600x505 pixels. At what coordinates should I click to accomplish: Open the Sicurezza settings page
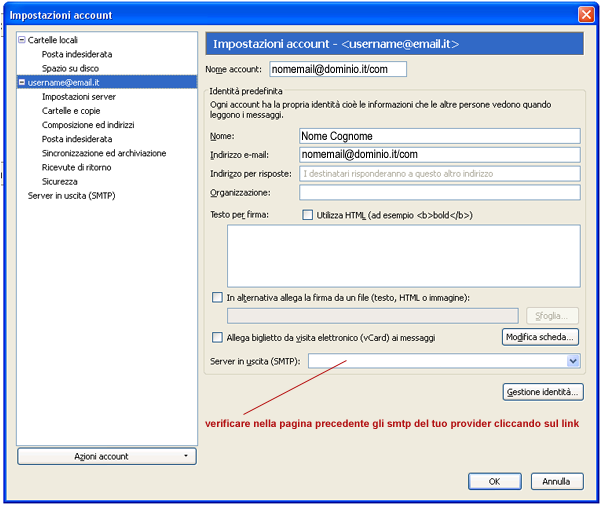click(60, 181)
